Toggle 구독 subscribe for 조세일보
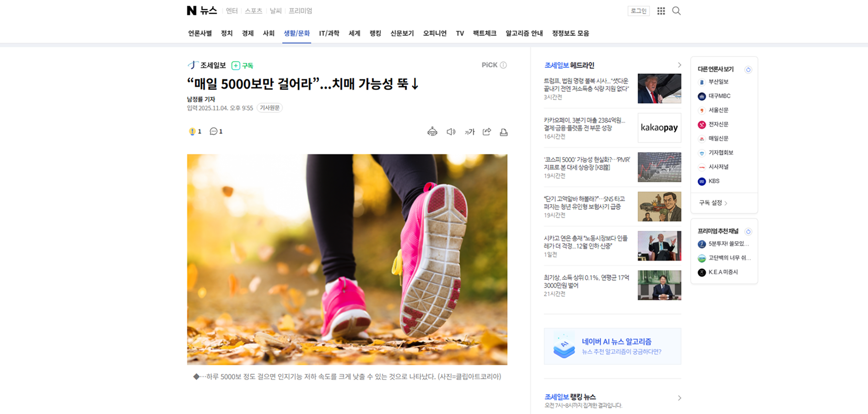This screenshot has width=868, height=414. (x=243, y=65)
